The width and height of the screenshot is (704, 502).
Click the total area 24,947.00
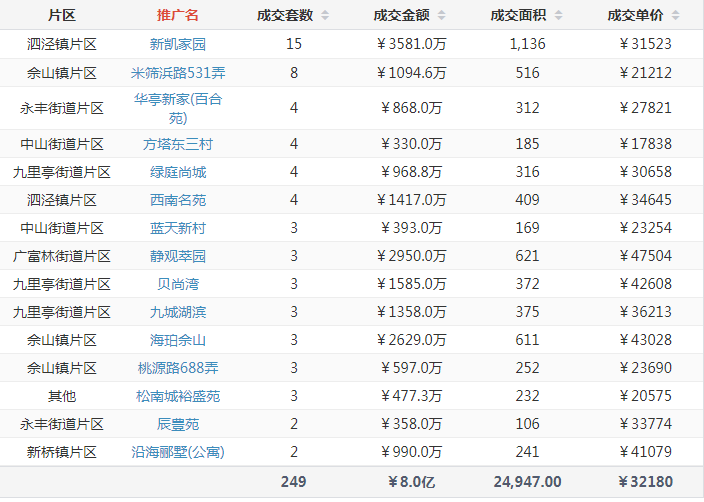point(528,482)
